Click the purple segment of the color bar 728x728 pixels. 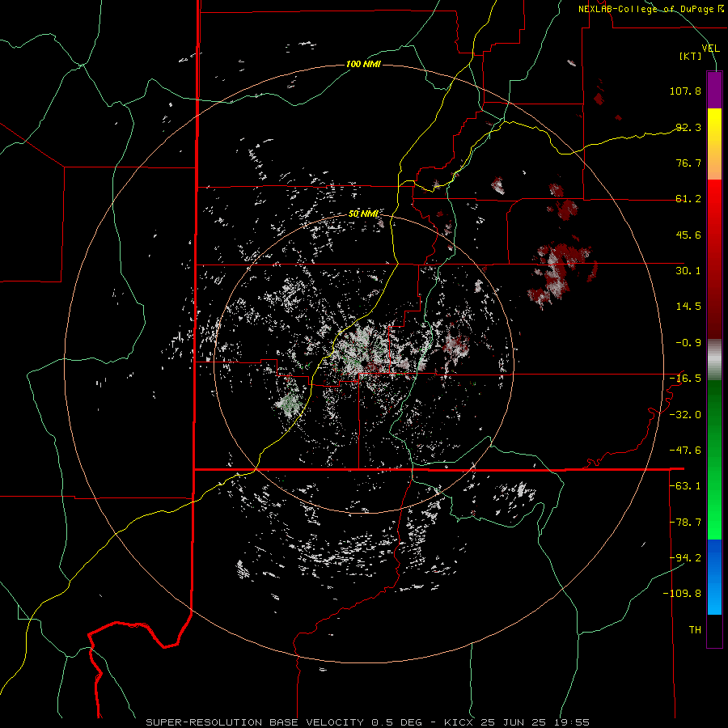pos(714,91)
